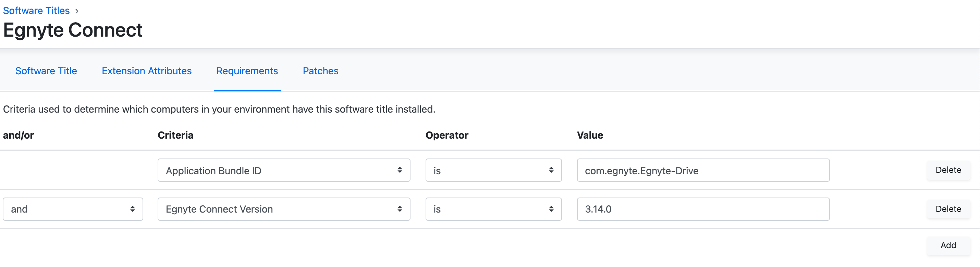Open operator dropdown in Egnyte Connect Version row
This screenshot has width=980, height=267.
493,209
